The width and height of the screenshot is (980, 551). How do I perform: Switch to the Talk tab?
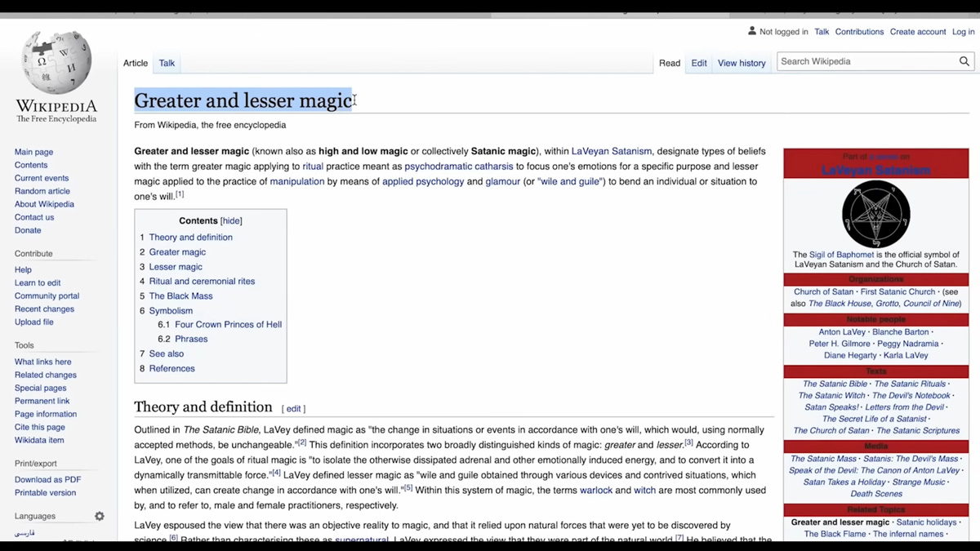pos(167,63)
